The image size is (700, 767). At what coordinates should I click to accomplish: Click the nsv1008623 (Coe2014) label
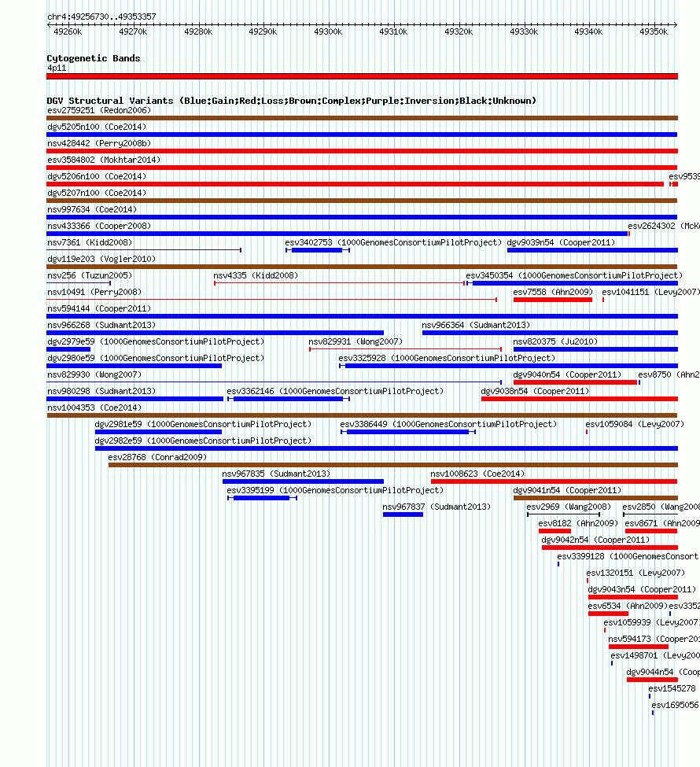tap(478, 474)
